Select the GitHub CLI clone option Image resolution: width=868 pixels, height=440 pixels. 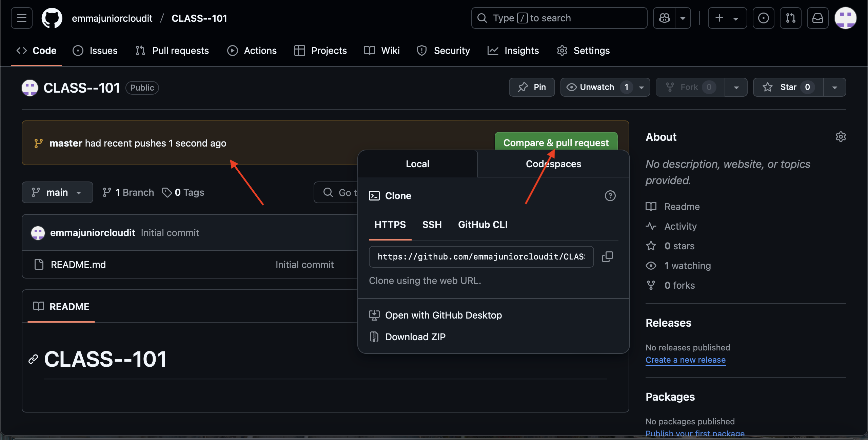point(482,225)
